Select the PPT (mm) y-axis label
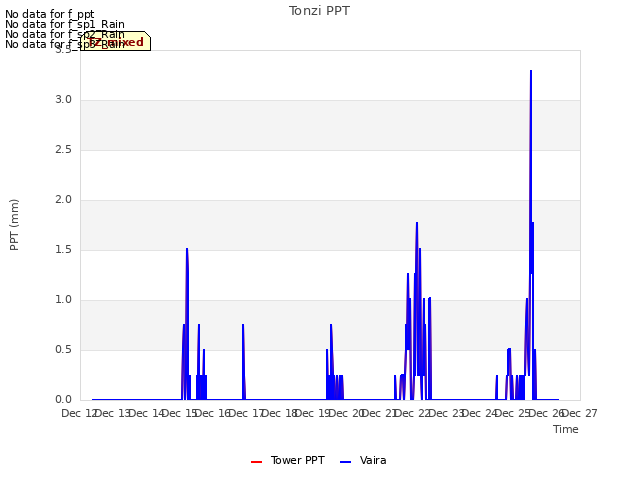 (14, 225)
